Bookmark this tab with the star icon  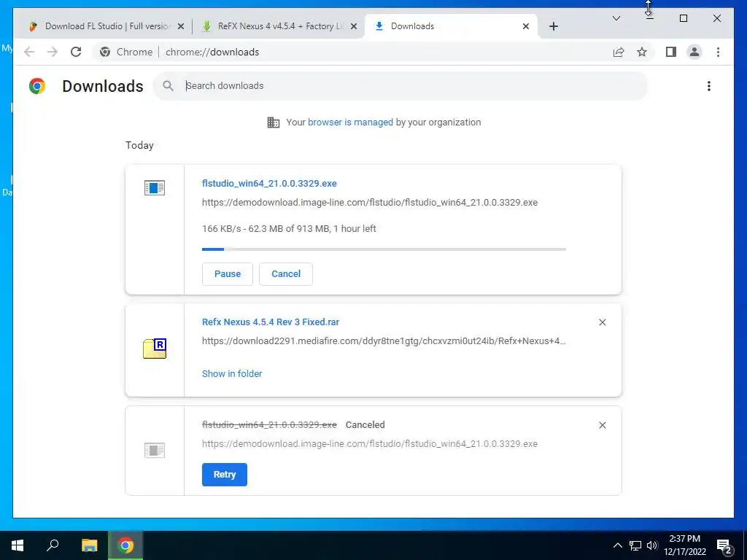[x=642, y=52]
